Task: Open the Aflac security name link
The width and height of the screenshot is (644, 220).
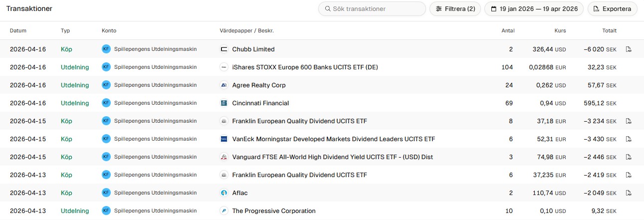Action: point(240,193)
